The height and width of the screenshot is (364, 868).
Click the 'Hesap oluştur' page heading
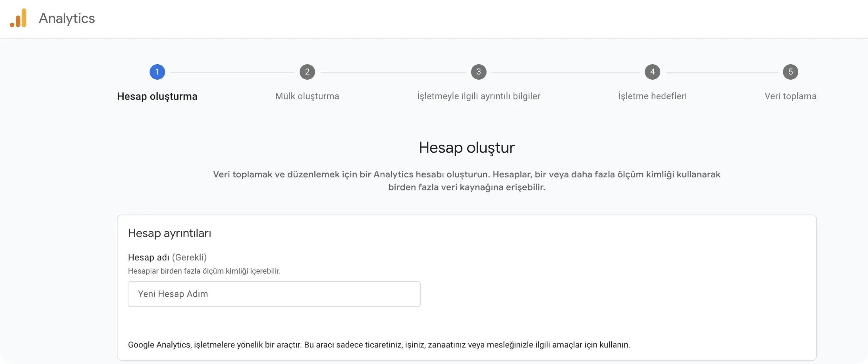point(467,148)
